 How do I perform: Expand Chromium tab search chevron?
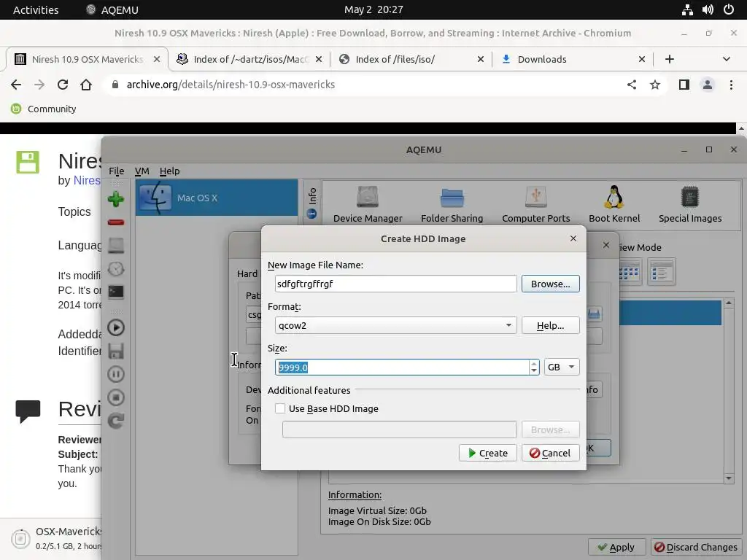coord(726,59)
